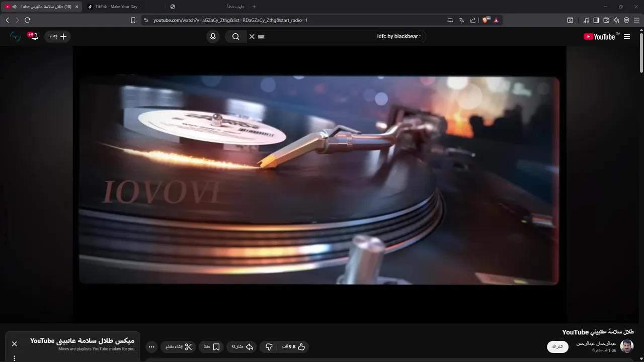
Task: Click the Share (مشاركة) button
Action: (x=242, y=347)
